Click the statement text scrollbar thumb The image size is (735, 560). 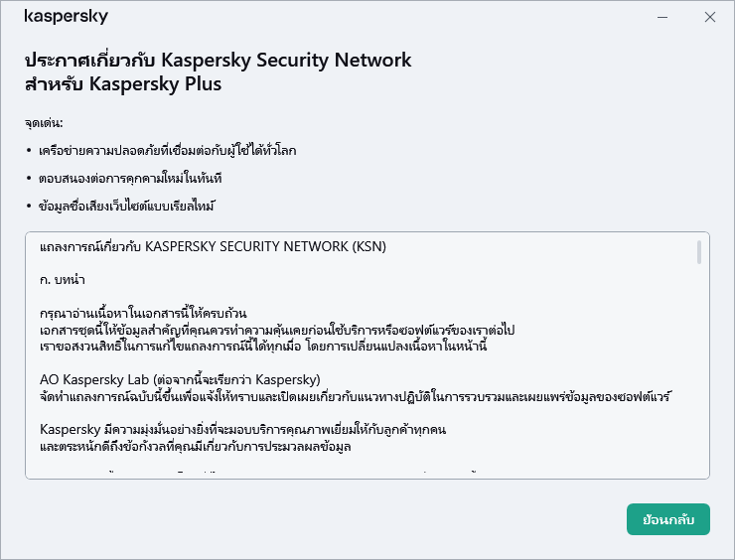tap(699, 252)
